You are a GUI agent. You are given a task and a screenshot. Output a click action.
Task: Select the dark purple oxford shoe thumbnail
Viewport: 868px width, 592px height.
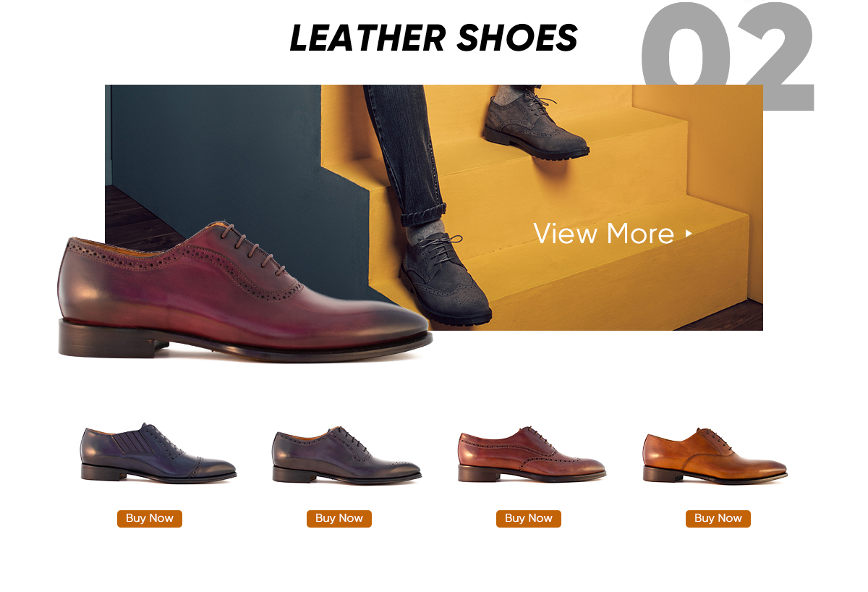[x=346, y=454]
